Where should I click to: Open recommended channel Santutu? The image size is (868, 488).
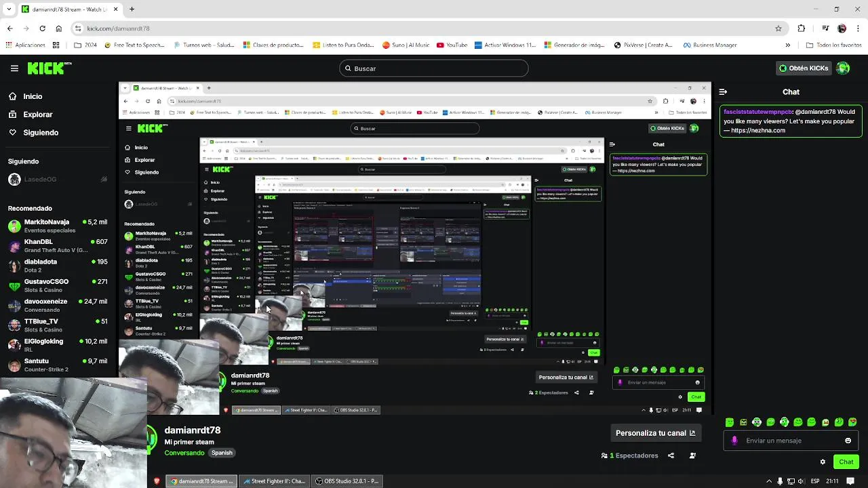[x=58, y=365]
